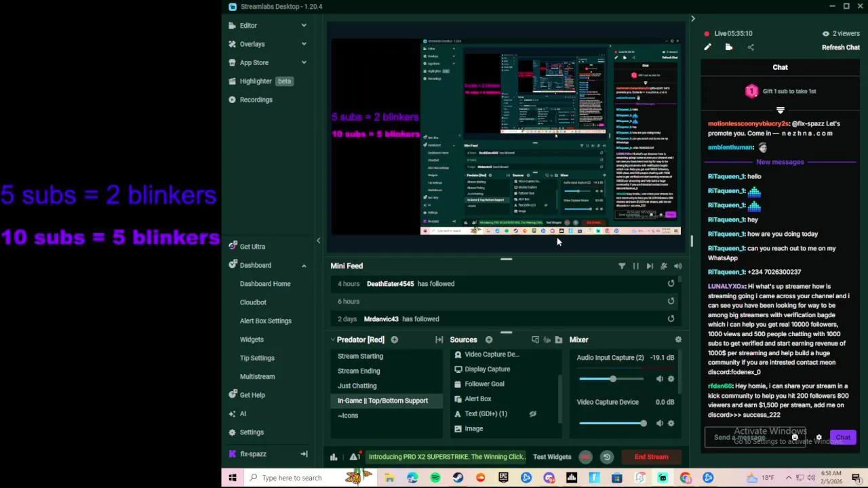This screenshot has width=868, height=488.
Task: Select the Just Chatting scene
Action: [357, 386]
